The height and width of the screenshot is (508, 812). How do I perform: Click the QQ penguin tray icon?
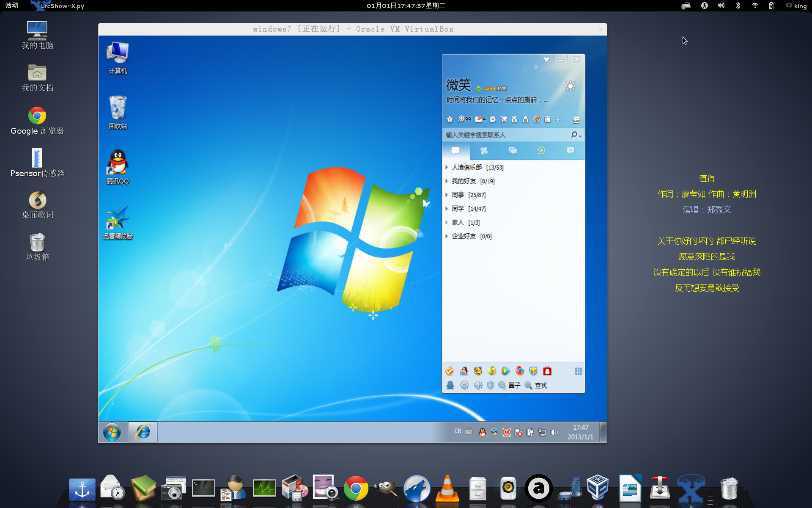[482, 432]
